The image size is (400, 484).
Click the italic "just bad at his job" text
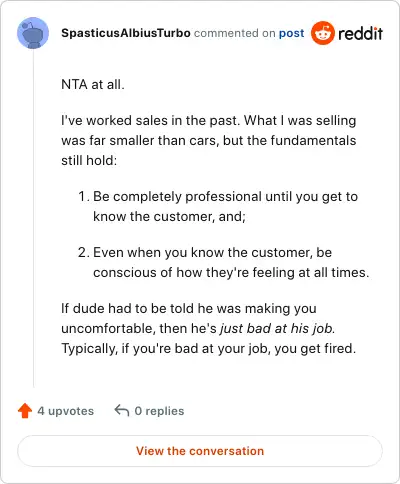click(277, 329)
